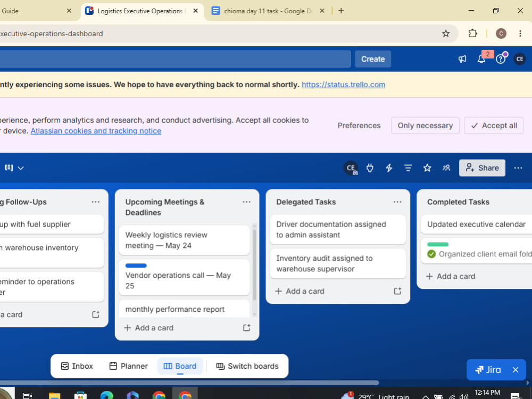532x399 pixels.
Task: Add a card to Delegated Tasks list
Action: (x=300, y=291)
